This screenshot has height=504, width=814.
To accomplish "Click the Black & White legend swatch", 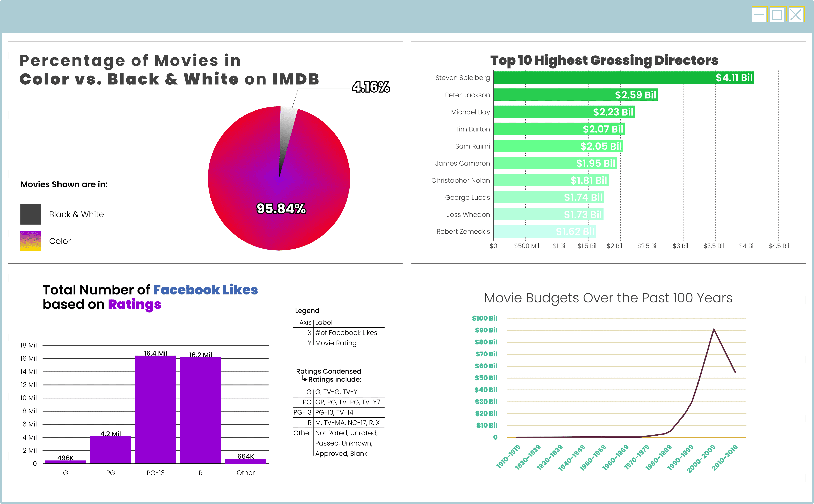I will click(31, 214).
